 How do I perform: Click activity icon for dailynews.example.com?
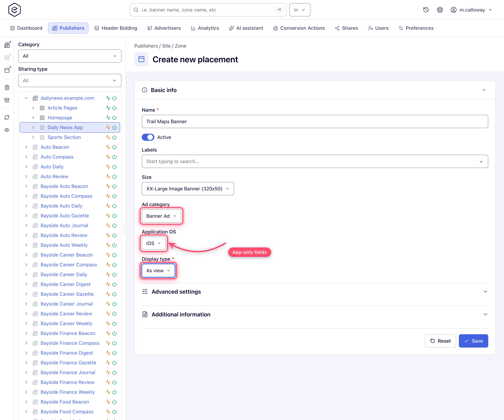pos(108,98)
